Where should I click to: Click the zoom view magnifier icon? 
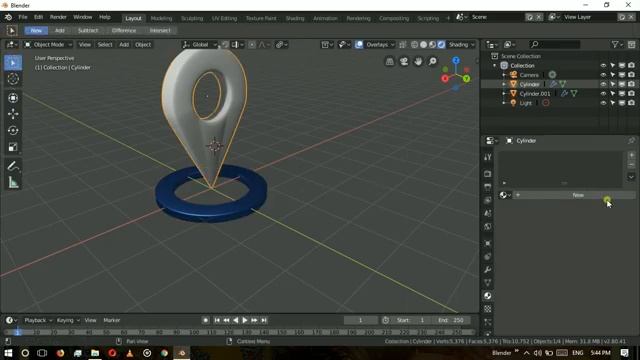click(x=432, y=61)
